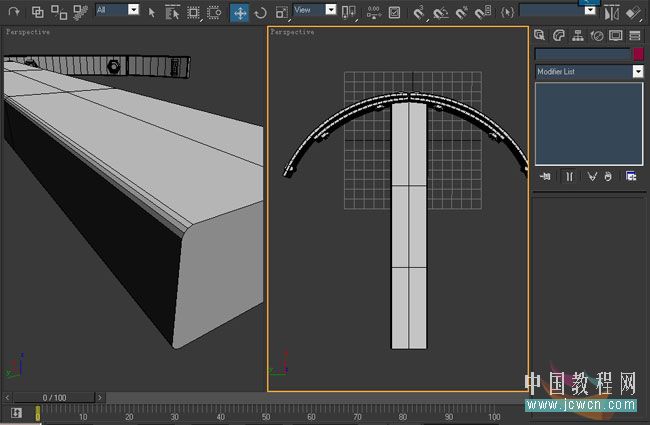Screen dimensions: 650x425
Task: Switch to Motion command panel tab
Action: pos(597,36)
